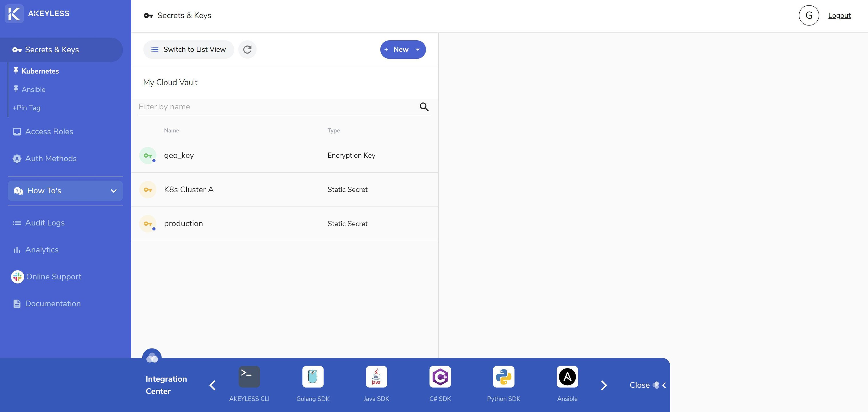This screenshot has width=868, height=412.
Task: Close the Integration Center bar
Action: (648, 385)
